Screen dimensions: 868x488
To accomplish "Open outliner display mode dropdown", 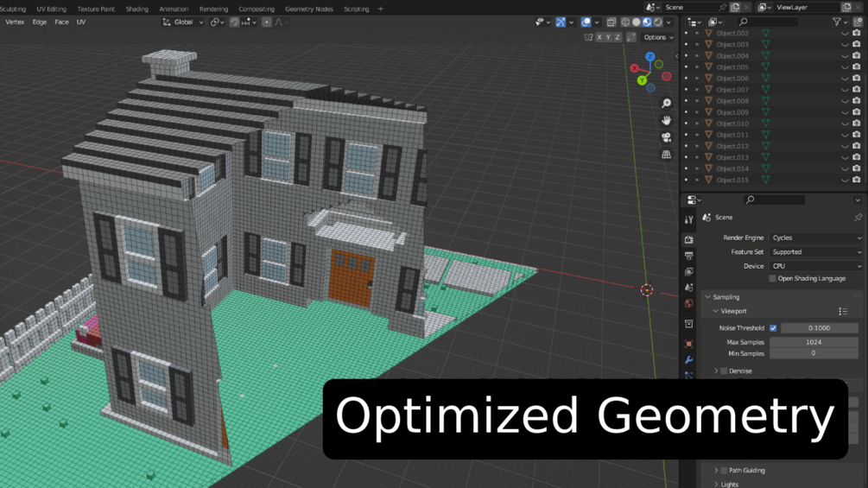I will click(694, 22).
